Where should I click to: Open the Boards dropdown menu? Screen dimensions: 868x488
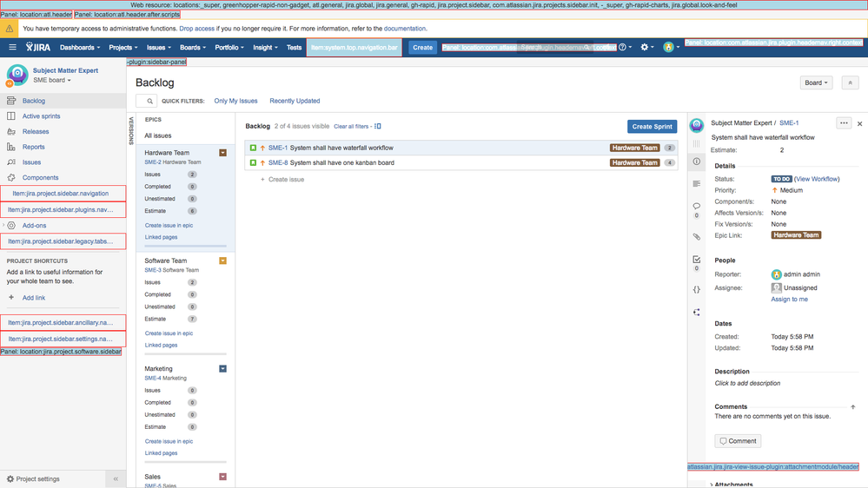[193, 48]
